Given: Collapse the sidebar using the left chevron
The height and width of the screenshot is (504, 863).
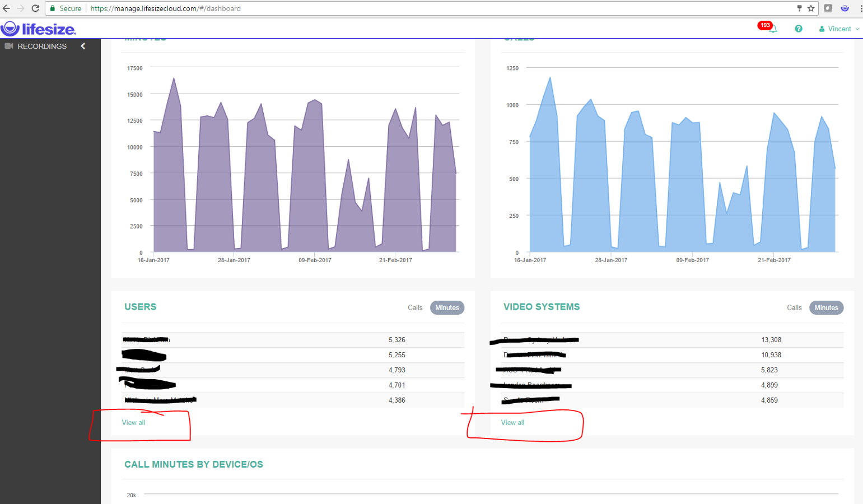Looking at the screenshot, I should (83, 46).
